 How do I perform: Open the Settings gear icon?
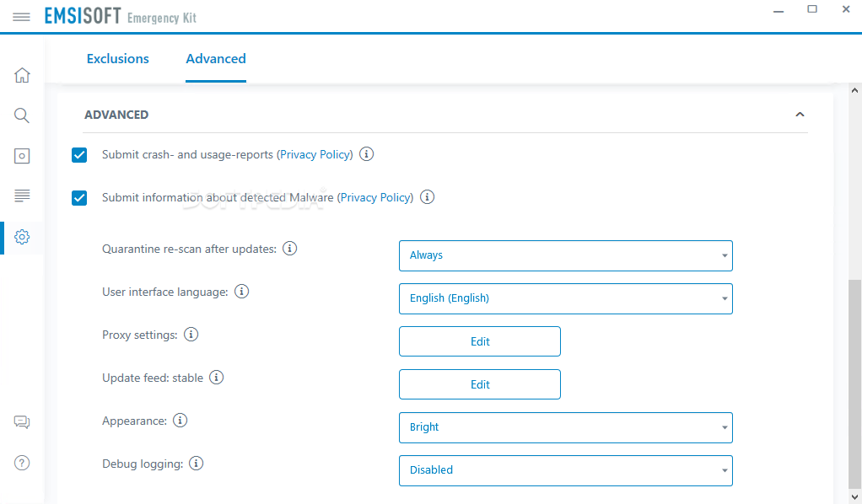pos(22,237)
